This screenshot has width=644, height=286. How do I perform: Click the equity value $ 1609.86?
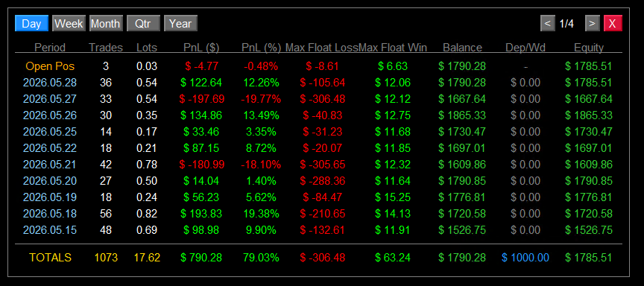(x=589, y=165)
